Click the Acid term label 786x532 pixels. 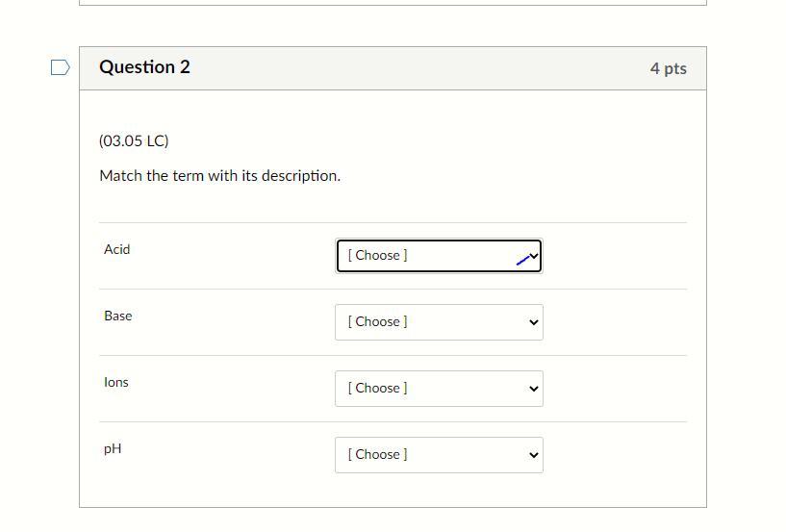coord(116,249)
